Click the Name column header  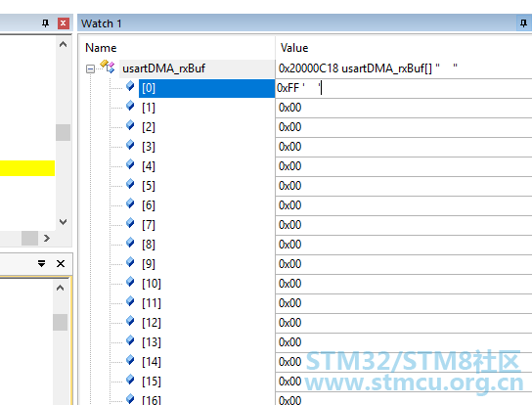click(x=101, y=48)
